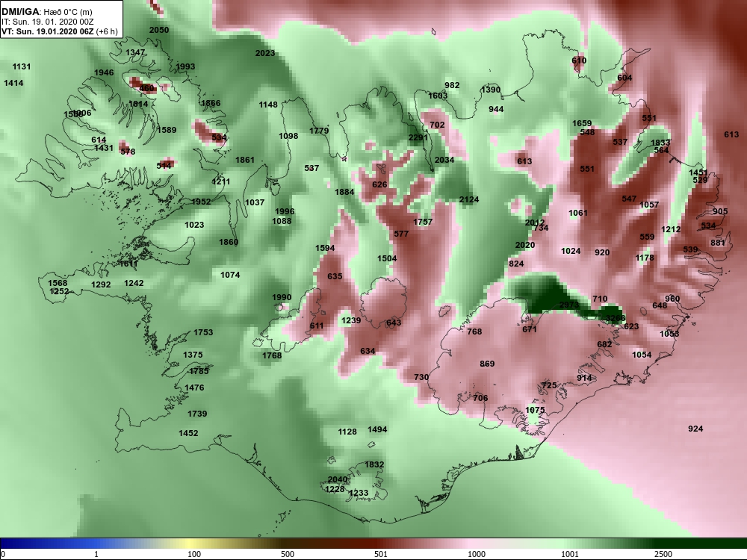Select the map value 1753
747x560 pixels.
click(x=203, y=332)
